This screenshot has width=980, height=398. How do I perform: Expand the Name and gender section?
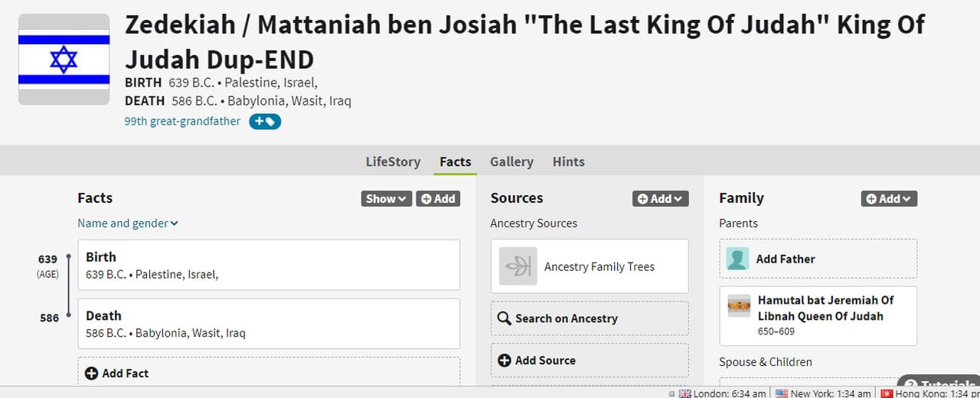point(127,223)
